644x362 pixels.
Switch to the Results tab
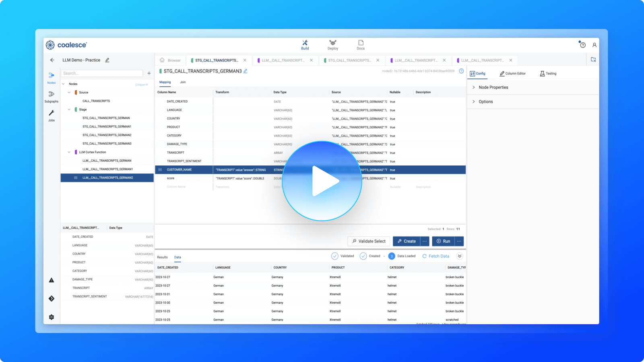162,257
